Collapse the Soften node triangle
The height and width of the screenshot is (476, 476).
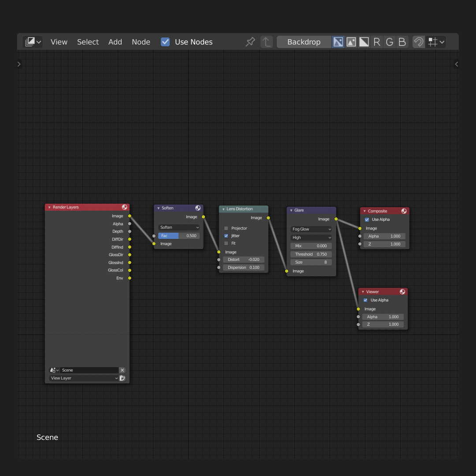[159, 208]
